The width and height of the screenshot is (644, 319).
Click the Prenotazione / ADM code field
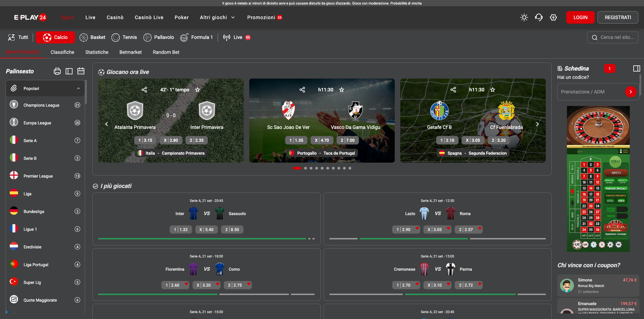click(x=590, y=92)
